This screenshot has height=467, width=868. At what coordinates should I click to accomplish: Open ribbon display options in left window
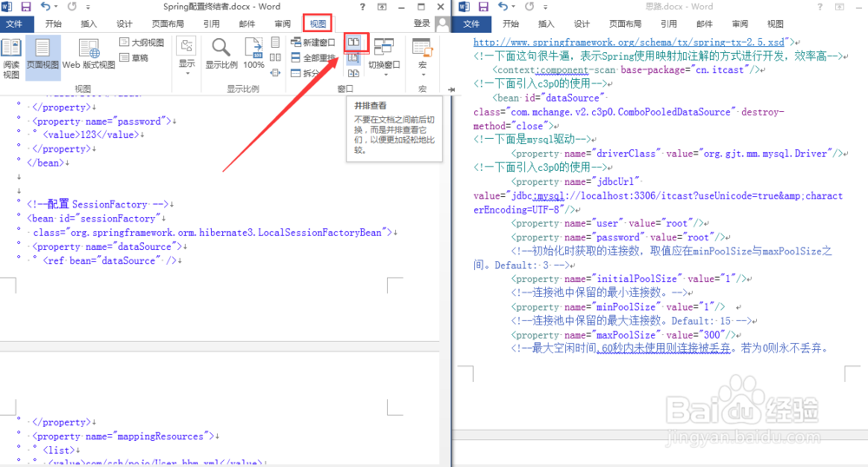(382, 7)
